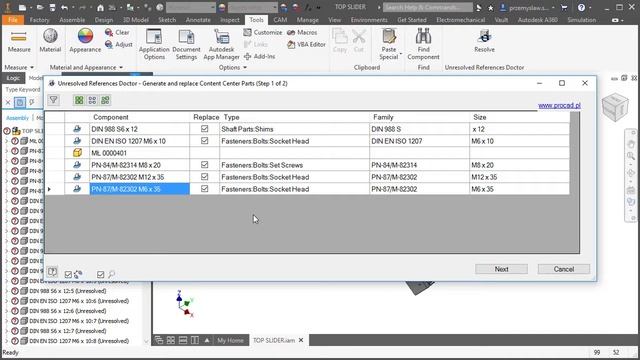Open the ViewCube in the viewport
The width and height of the screenshot is (640, 360).
pos(615,107)
